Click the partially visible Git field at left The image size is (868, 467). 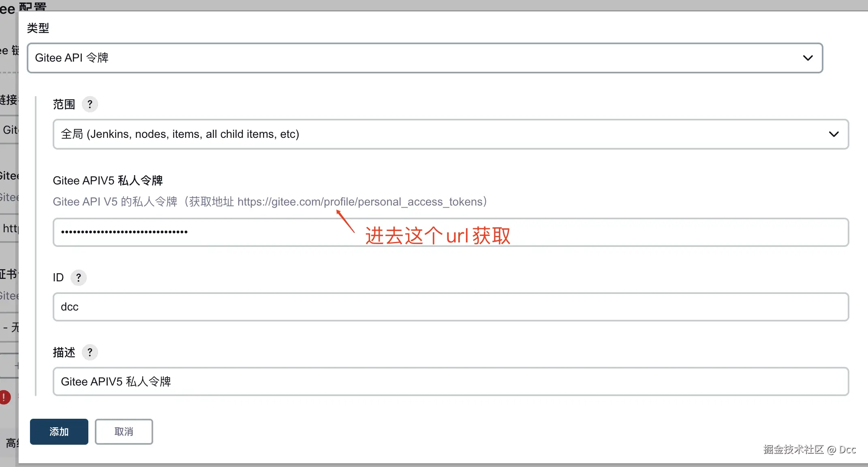[x=10, y=130]
